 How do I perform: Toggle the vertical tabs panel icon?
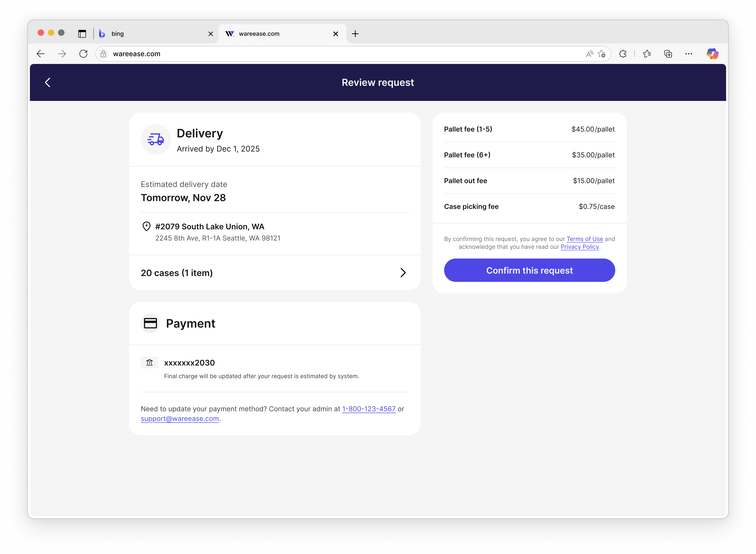coord(82,34)
